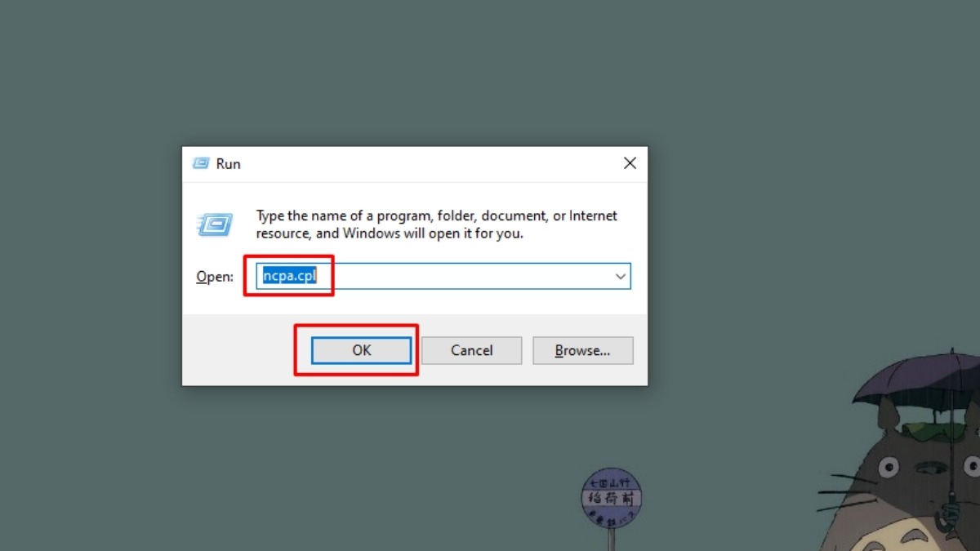This screenshot has width=980, height=551.
Task: Click the "Type the name of a program" description
Action: (437, 224)
